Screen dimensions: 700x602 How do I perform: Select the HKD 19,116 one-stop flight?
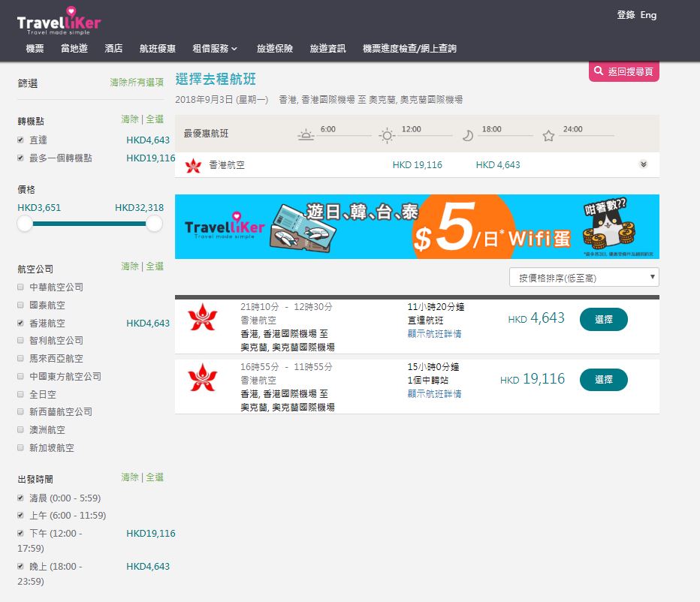point(604,379)
